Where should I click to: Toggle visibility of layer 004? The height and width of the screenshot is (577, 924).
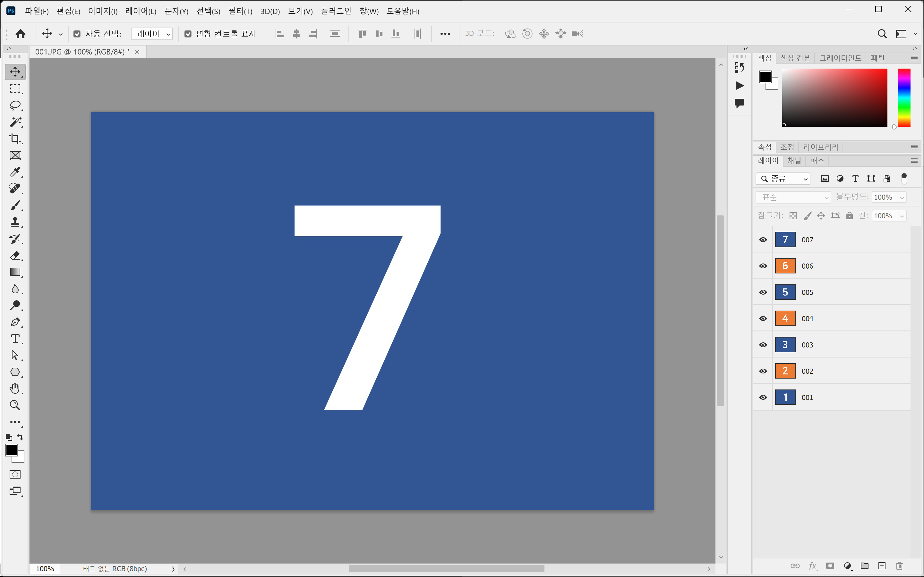click(763, 318)
